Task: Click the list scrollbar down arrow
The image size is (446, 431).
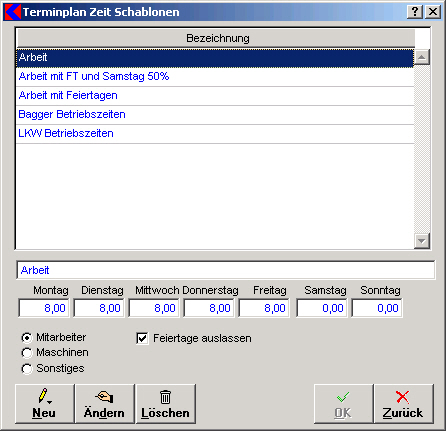Action: (x=422, y=240)
